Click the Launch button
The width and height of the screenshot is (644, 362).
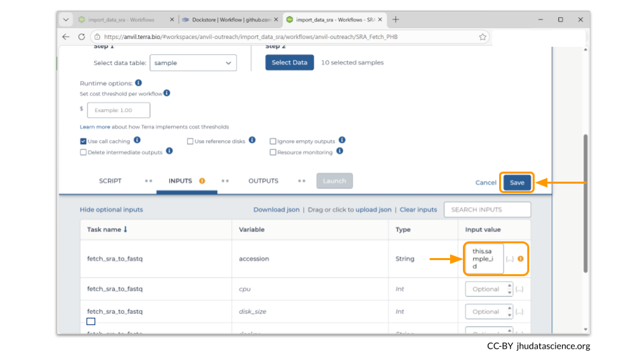point(334,181)
